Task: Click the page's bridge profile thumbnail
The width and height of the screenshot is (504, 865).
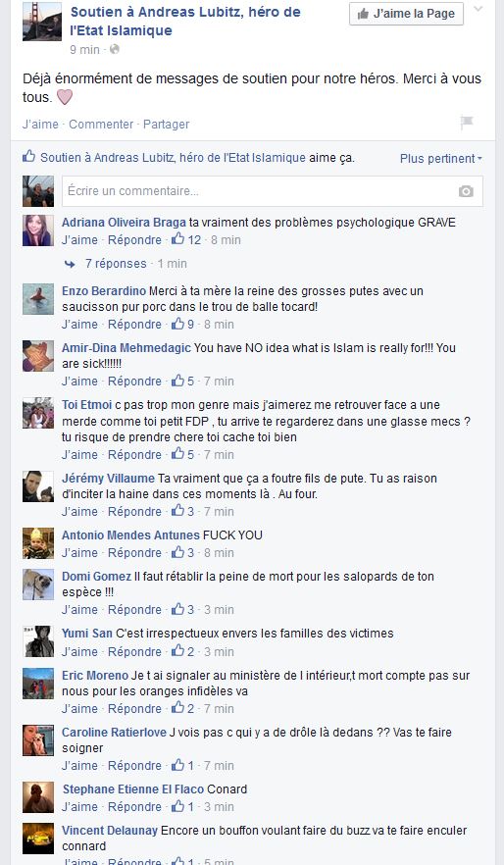Action: pyautogui.click(x=42, y=21)
